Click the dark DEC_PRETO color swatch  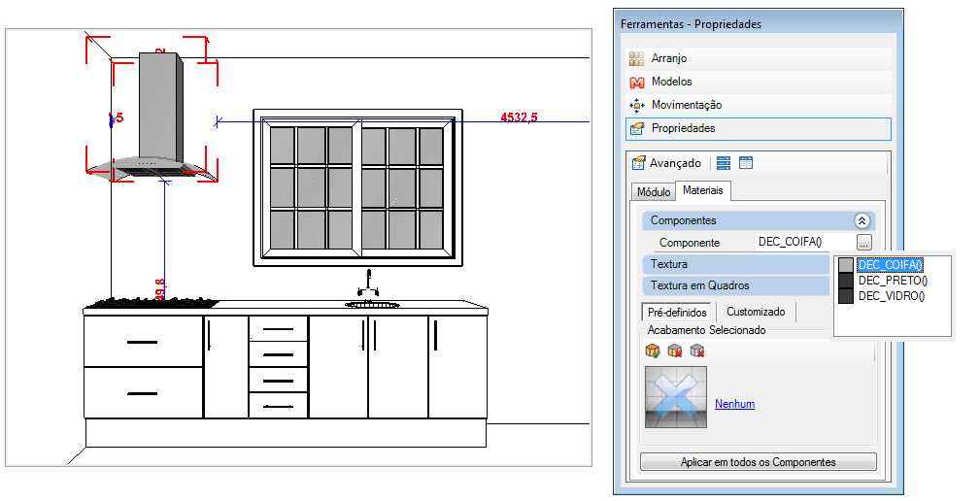click(846, 281)
